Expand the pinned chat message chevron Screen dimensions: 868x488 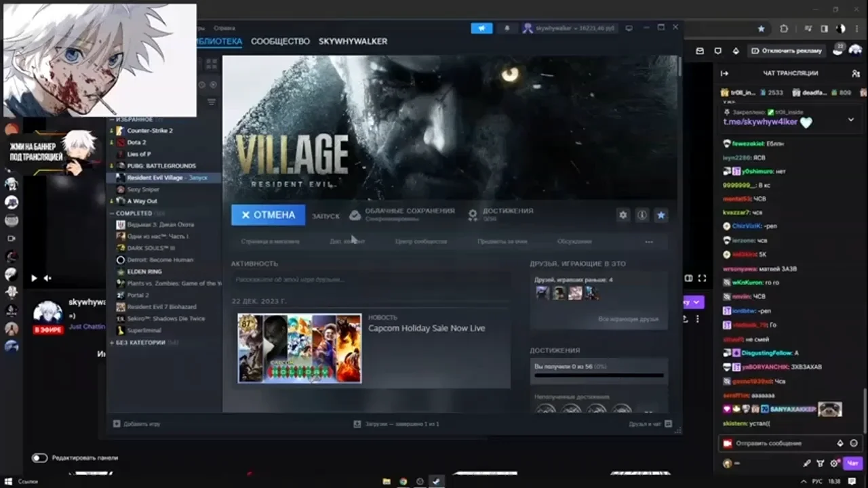pyautogui.click(x=851, y=120)
